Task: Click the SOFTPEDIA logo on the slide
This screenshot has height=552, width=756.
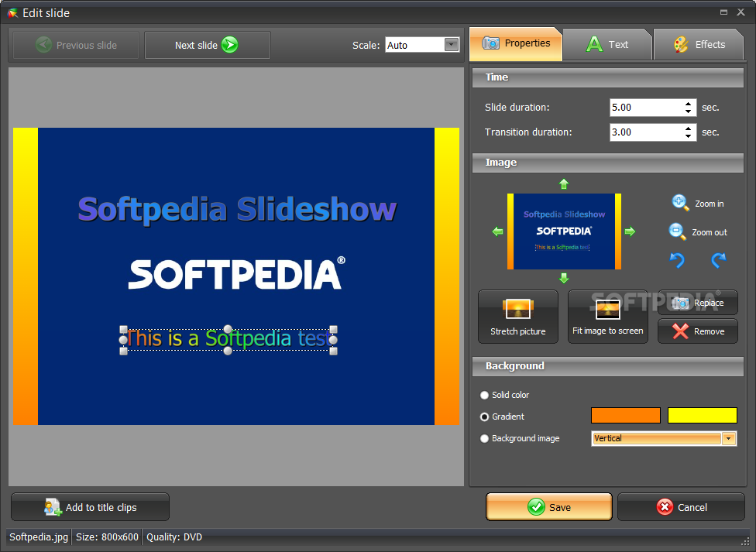Action: (237, 273)
